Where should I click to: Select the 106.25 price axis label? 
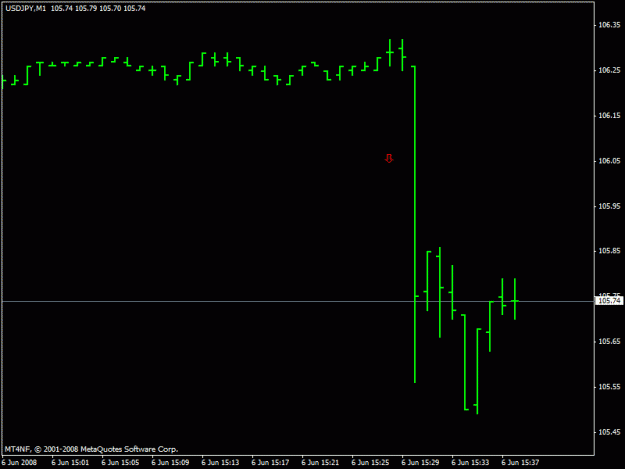point(609,70)
